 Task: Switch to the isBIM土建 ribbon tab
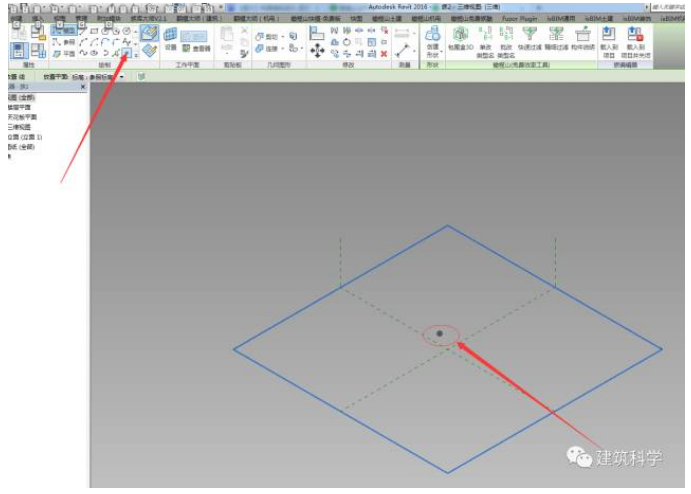(599, 19)
